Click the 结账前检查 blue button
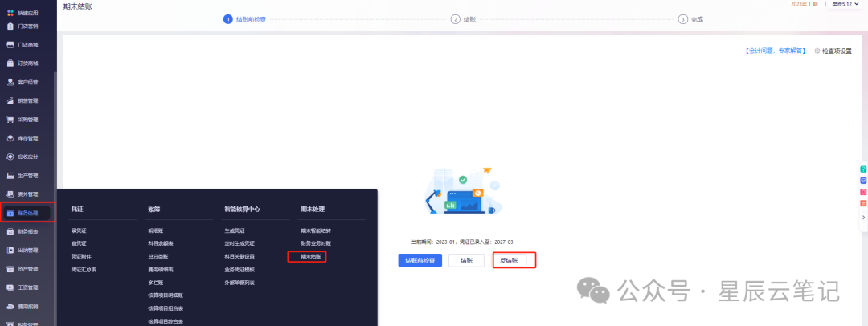The height and width of the screenshot is (326, 868). click(x=420, y=261)
